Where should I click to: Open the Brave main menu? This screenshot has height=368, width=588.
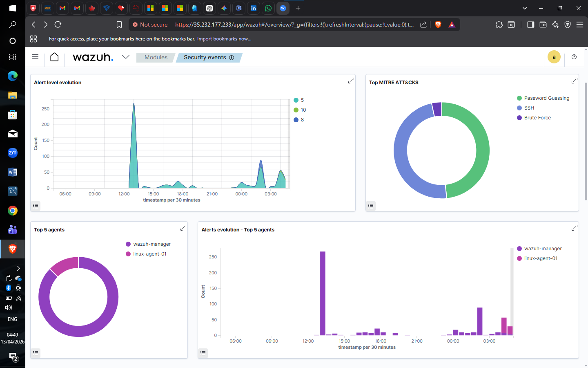(580, 25)
